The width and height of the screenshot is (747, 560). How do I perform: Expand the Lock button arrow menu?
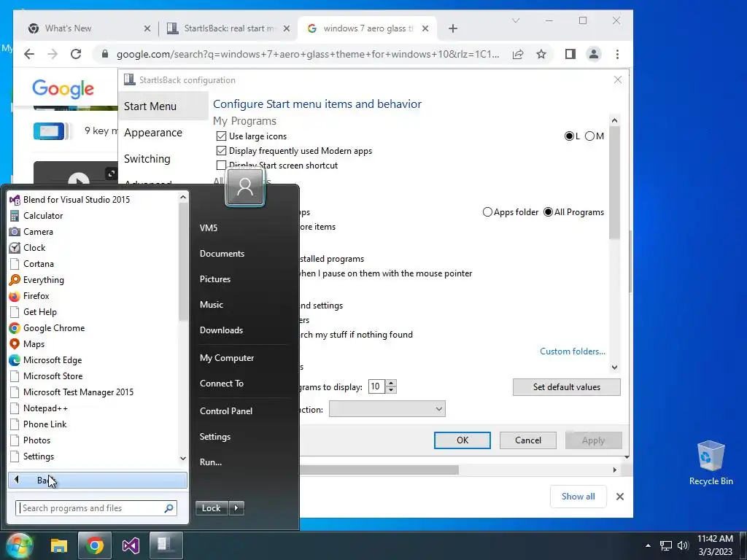pos(236,508)
